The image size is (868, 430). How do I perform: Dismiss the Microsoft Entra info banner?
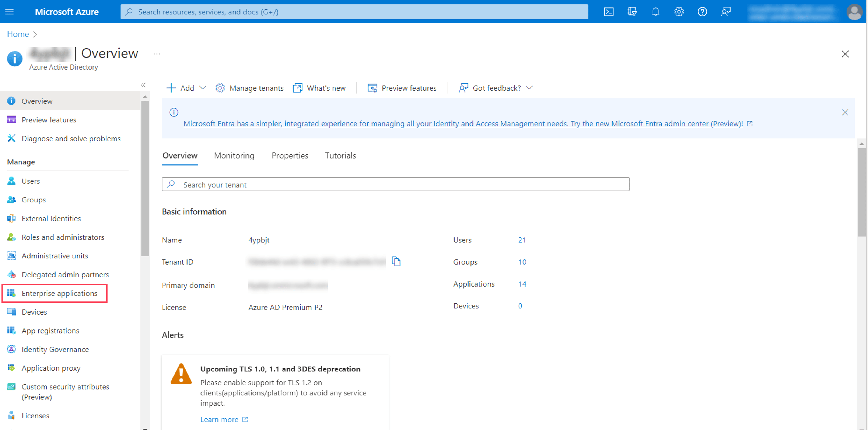click(845, 113)
